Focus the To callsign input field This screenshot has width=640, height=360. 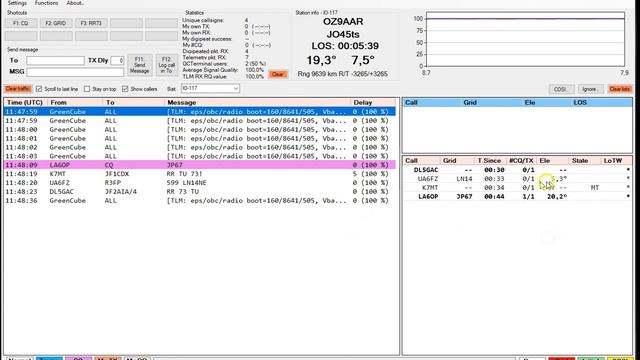point(56,60)
